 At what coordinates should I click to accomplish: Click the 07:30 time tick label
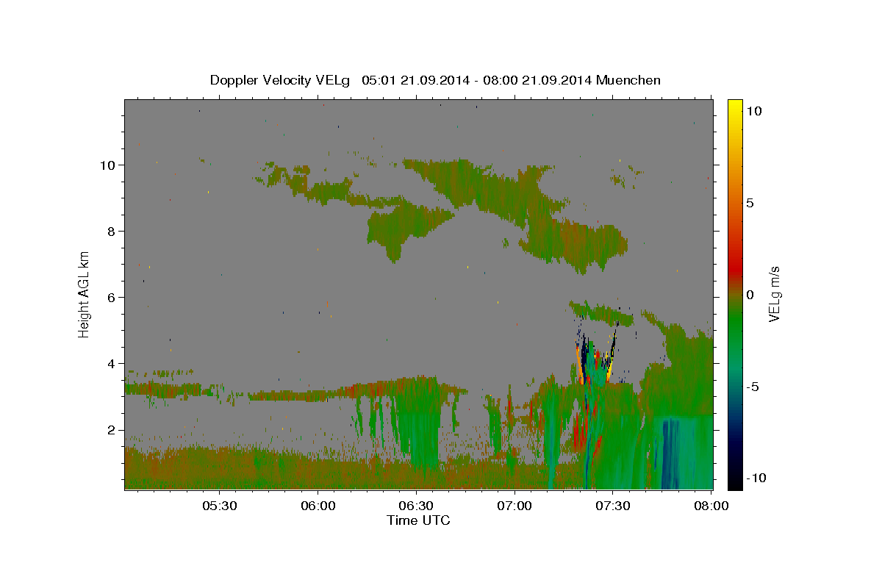[614, 506]
